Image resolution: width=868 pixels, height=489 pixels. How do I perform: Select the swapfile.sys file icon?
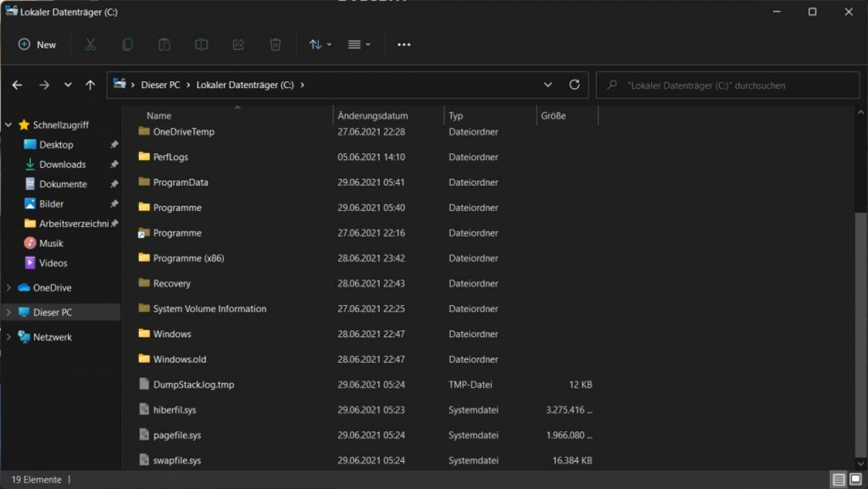144,460
